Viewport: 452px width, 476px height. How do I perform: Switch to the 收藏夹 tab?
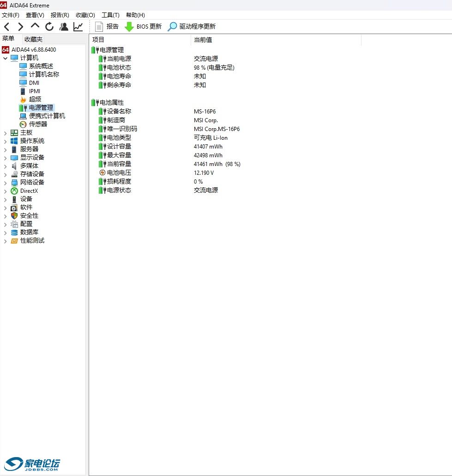click(x=33, y=39)
